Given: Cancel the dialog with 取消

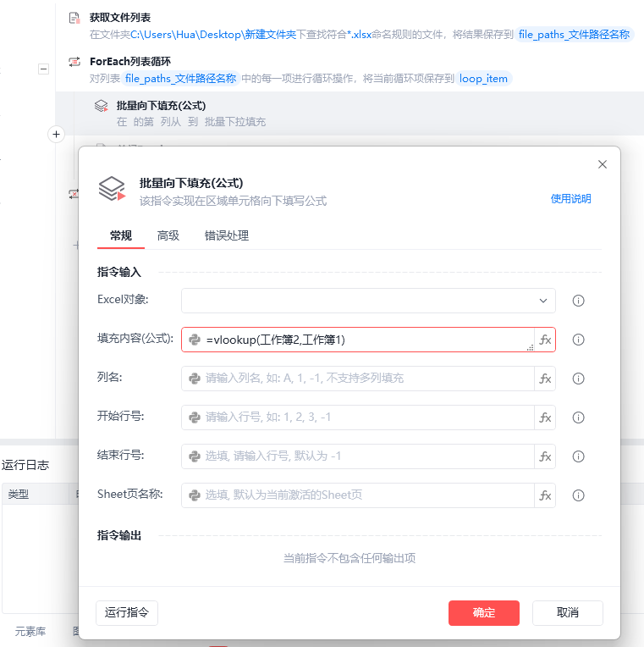Looking at the screenshot, I should pyautogui.click(x=568, y=613).
